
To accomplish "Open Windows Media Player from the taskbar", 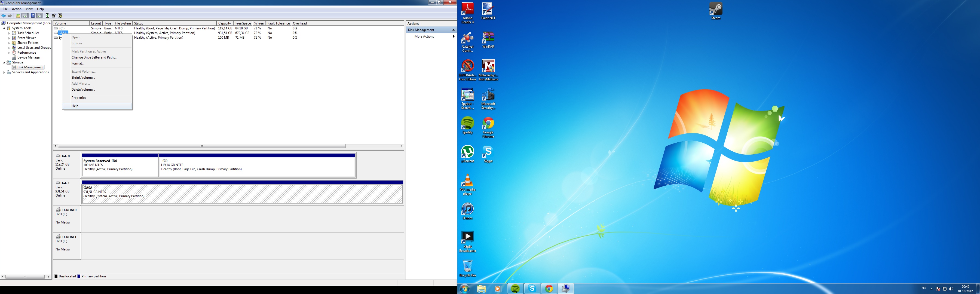I will pos(498,289).
